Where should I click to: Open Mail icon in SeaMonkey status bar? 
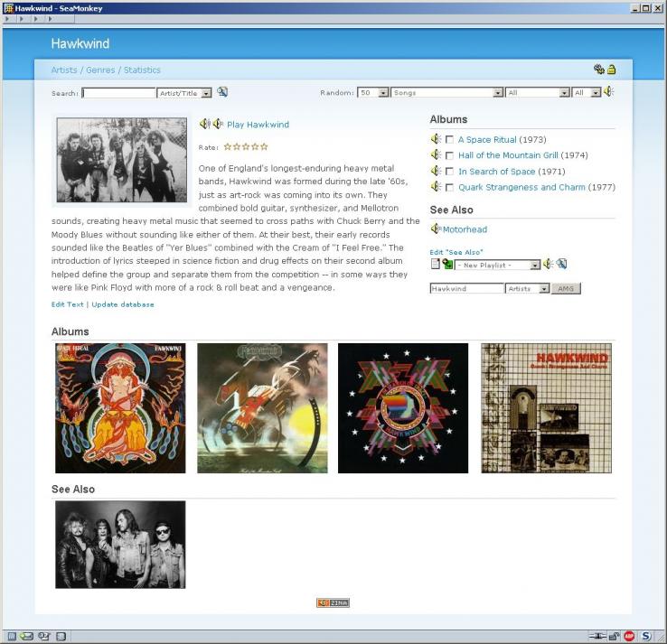(26, 637)
